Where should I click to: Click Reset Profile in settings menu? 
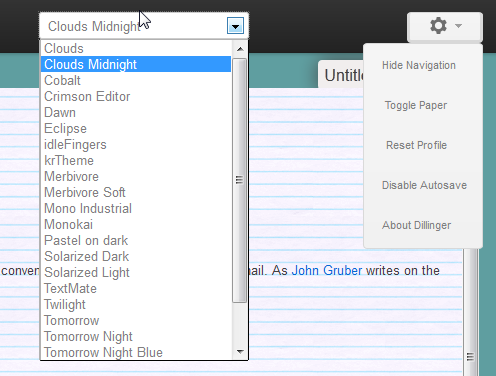(416, 145)
